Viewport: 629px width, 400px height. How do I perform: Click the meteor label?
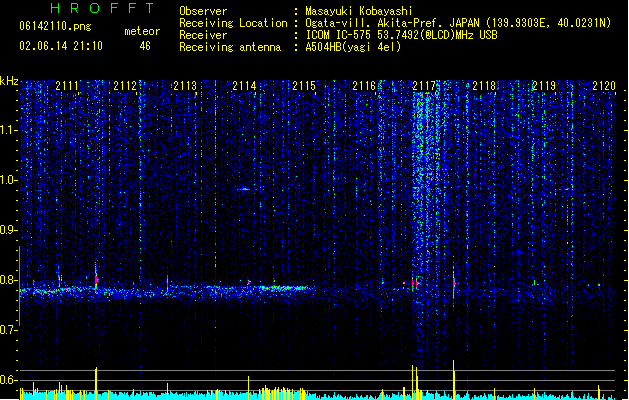tap(142, 31)
